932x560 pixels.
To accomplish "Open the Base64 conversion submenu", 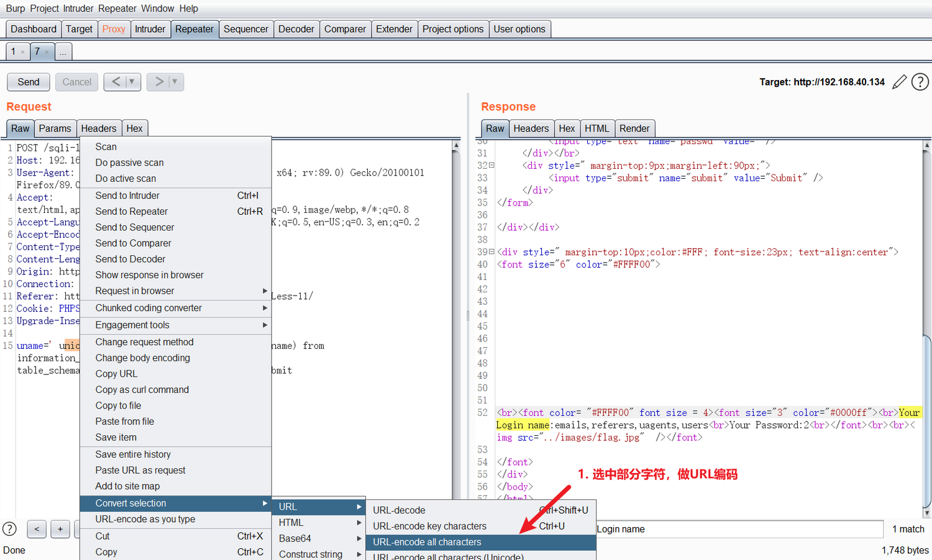I will 319,539.
